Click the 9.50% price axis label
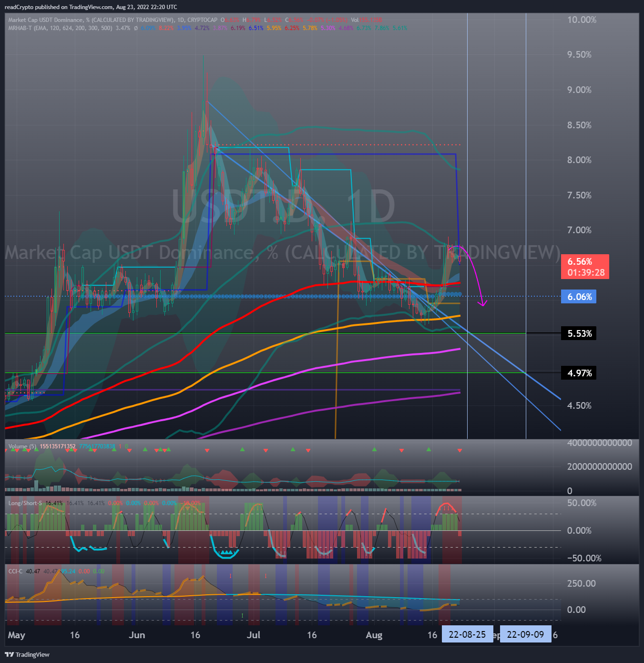 (x=579, y=54)
